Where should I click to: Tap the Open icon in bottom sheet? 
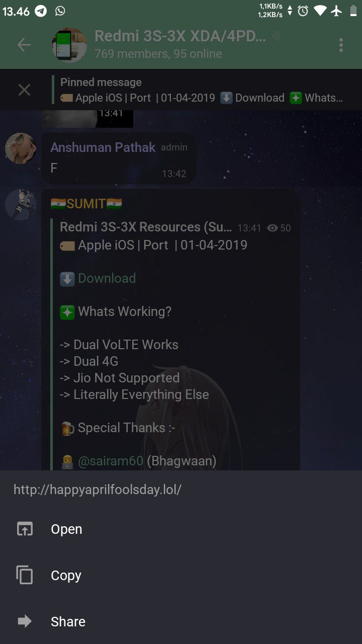[25, 529]
